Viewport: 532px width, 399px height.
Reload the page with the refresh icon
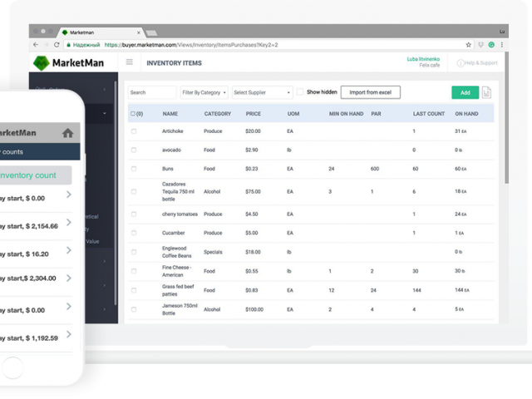pyautogui.click(x=57, y=45)
